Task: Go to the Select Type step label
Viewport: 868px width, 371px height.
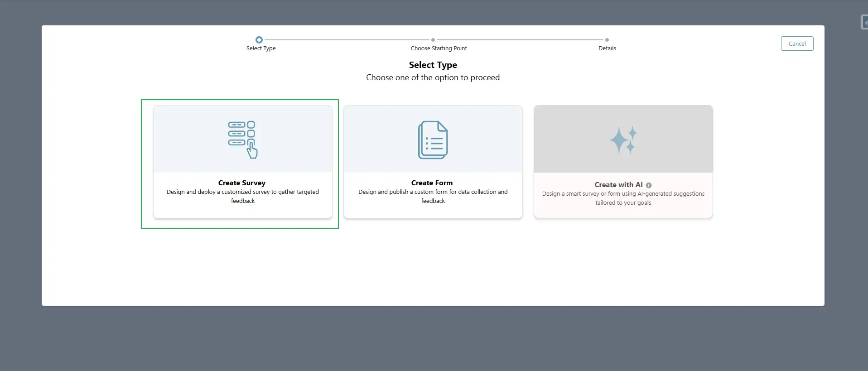Action: pos(261,48)
